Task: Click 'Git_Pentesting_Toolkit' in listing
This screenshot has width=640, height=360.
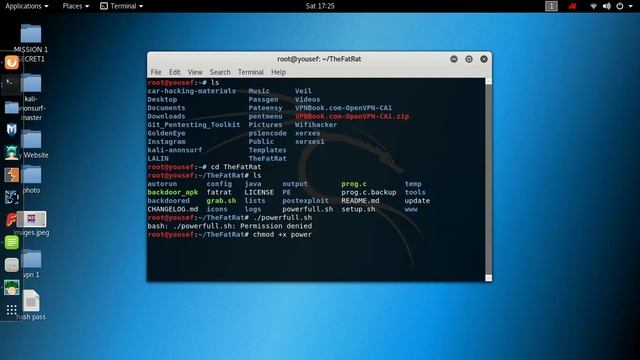Action: click(x=194, y=125)
